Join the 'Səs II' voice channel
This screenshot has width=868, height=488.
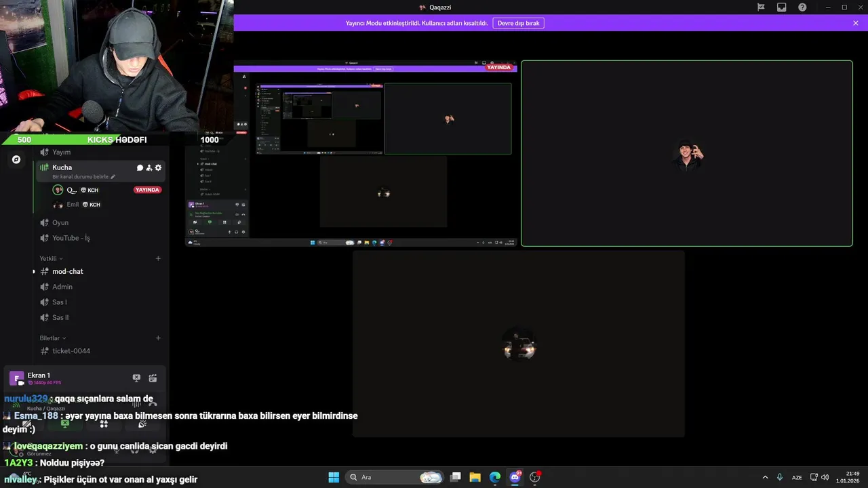point(102,317)
